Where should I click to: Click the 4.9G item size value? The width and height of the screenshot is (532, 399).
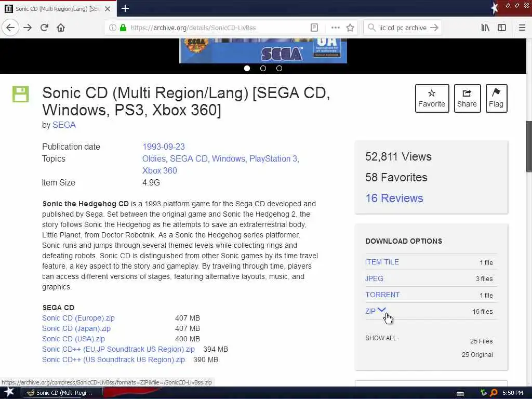point(151,182)
